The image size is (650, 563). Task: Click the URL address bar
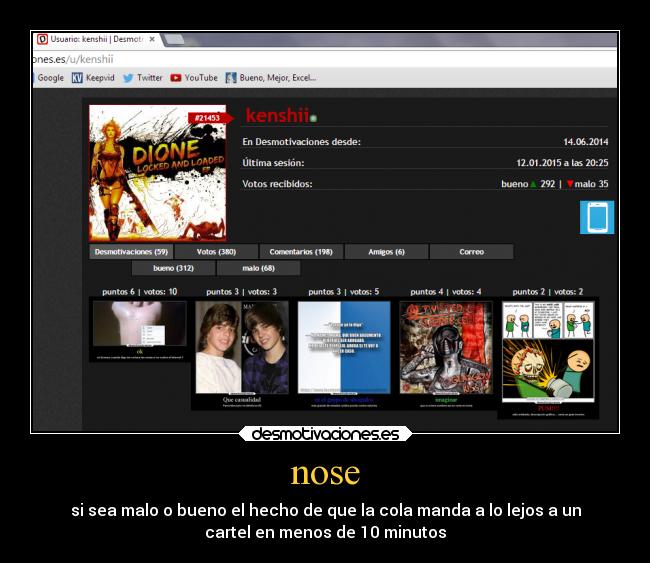(323, 59)
